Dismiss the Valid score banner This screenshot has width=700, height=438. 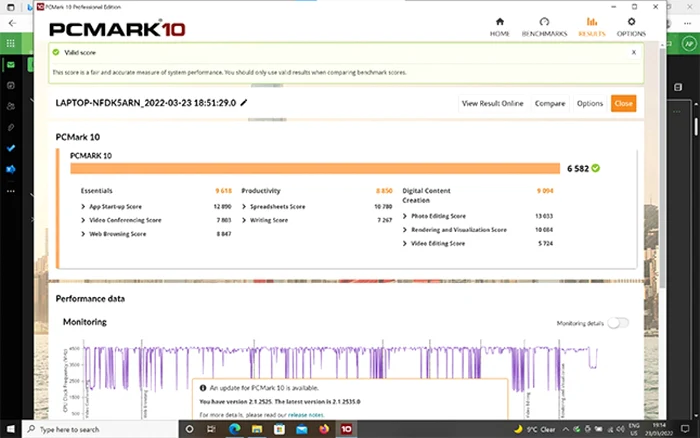pyautogui.click(x=633, y=52)
